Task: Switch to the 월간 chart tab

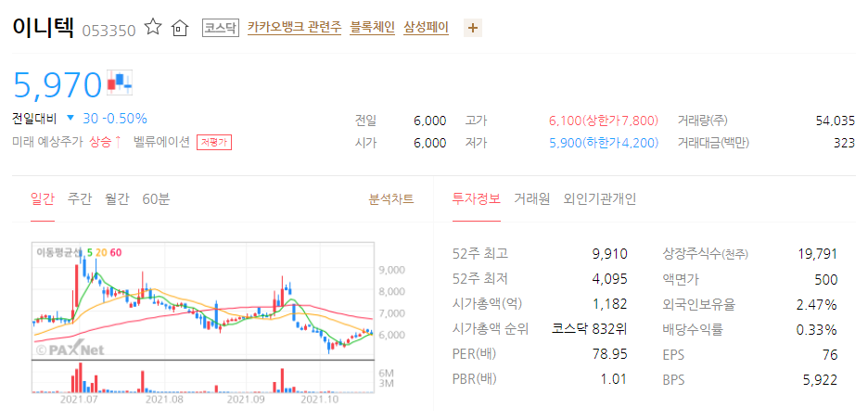Action: [117, 199]
